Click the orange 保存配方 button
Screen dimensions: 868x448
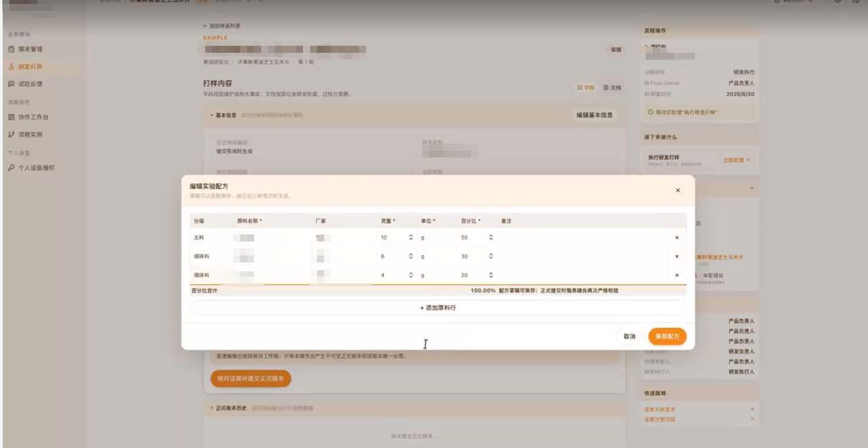(x=667, y=336)
